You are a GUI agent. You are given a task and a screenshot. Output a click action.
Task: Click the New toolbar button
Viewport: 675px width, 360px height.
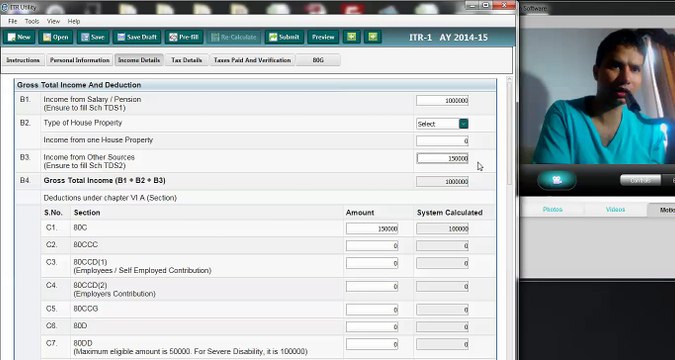pos(19,37)
